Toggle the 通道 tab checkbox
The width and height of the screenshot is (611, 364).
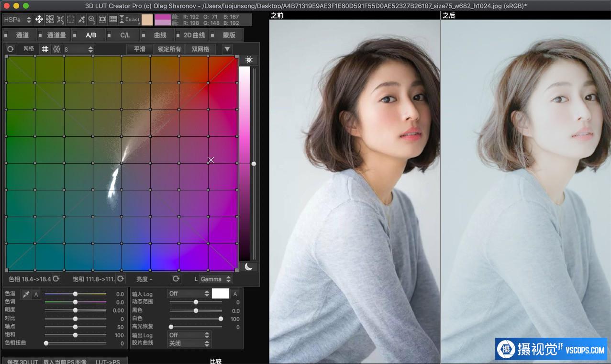[x=7, y=35]
